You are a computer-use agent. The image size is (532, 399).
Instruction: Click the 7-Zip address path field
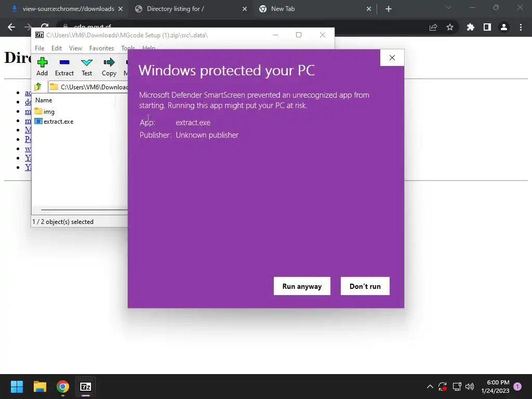(x=88, y=87)
